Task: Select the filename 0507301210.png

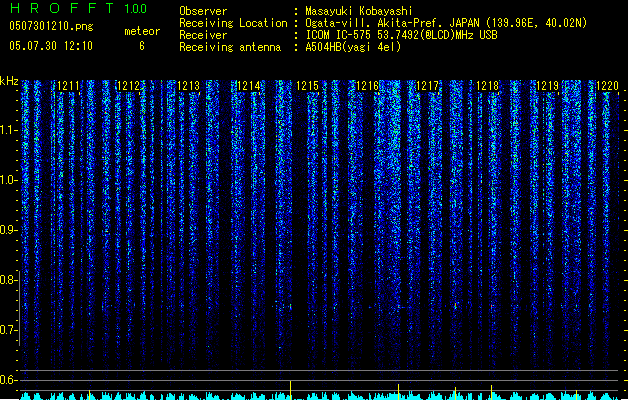Action: point(51,26)
